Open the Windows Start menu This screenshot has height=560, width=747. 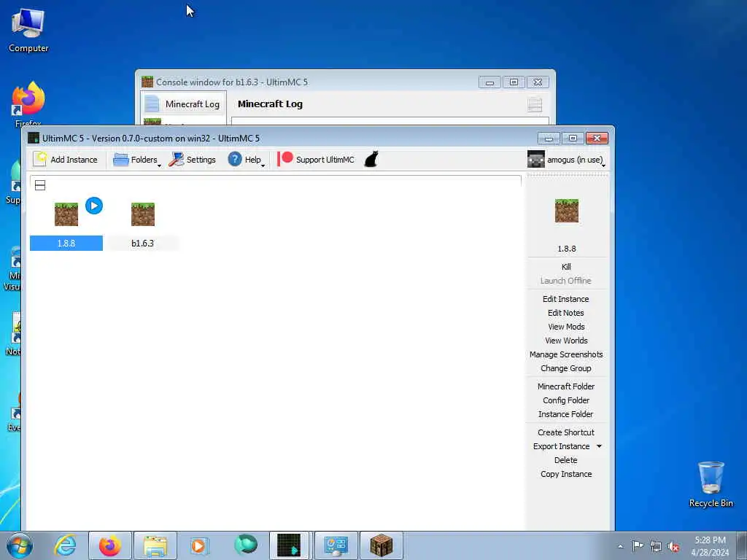[x=20, y=545]
